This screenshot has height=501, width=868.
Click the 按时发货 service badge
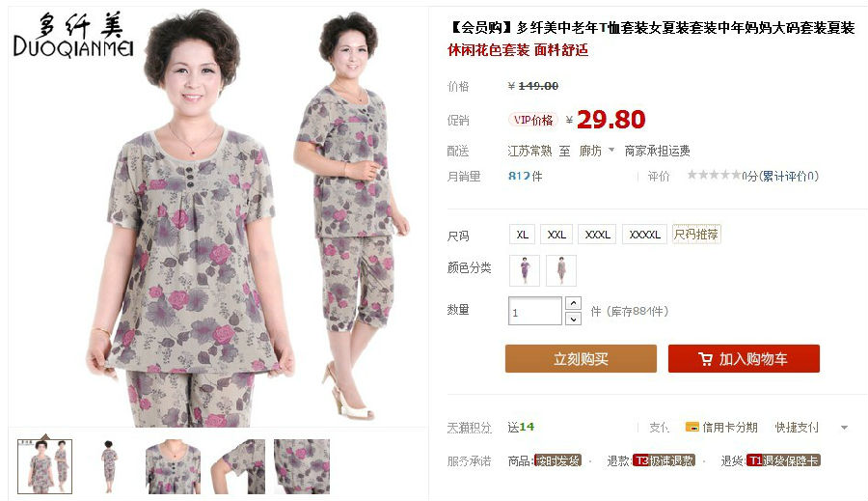coord(557,460)
